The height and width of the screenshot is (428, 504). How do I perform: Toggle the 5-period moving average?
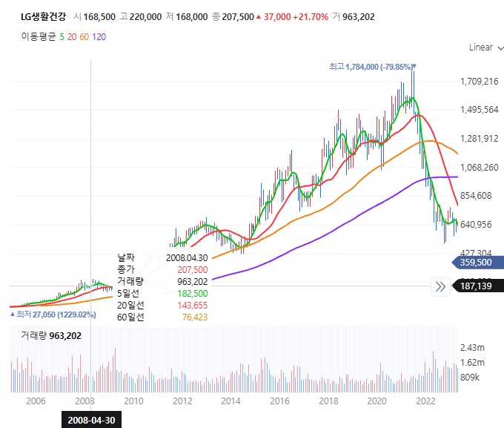coord(62,37)
